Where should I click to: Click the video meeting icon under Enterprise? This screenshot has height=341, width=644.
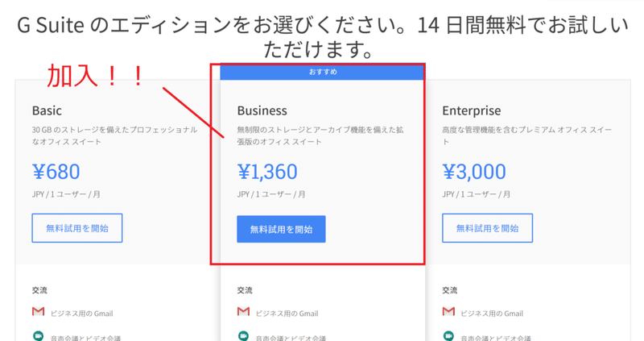pos(448,336)
